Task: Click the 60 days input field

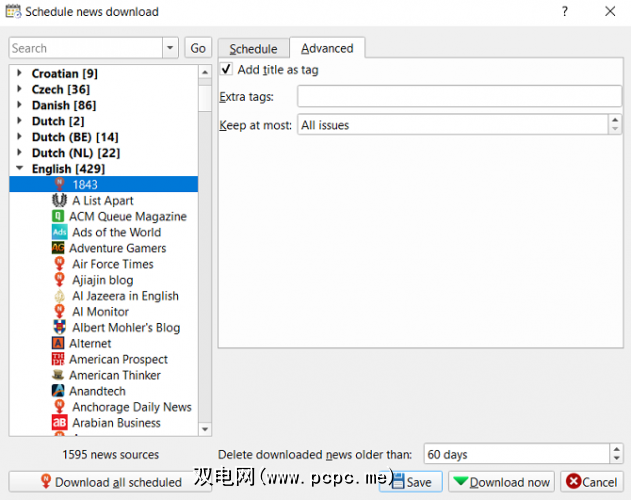Action: pos(517,454)
